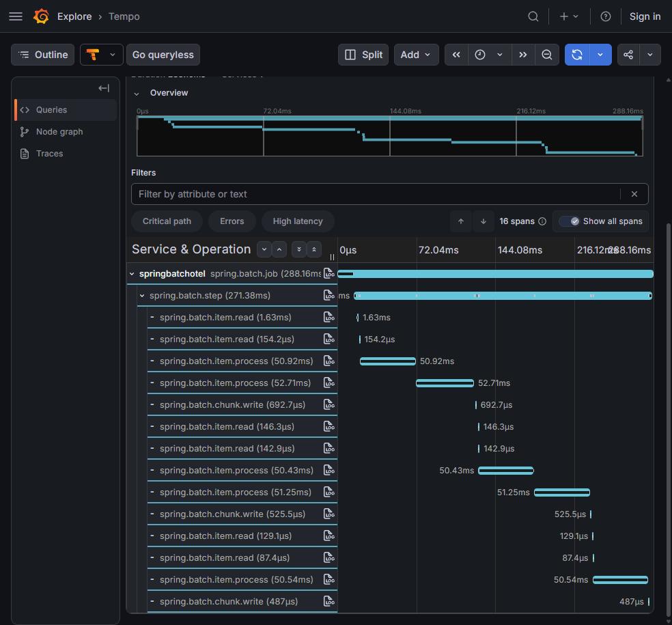The image size is (672, 625).
Task: Toggle the Critical path filter
Action: point(167,221)
